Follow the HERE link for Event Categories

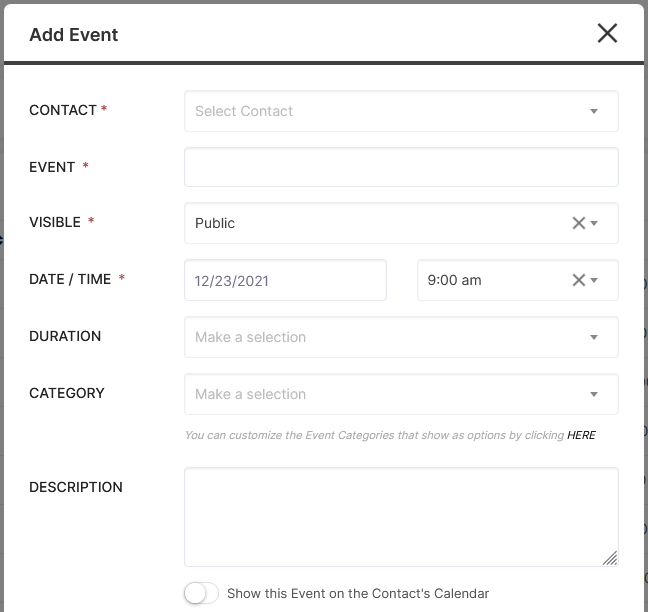tap(581, 435)
